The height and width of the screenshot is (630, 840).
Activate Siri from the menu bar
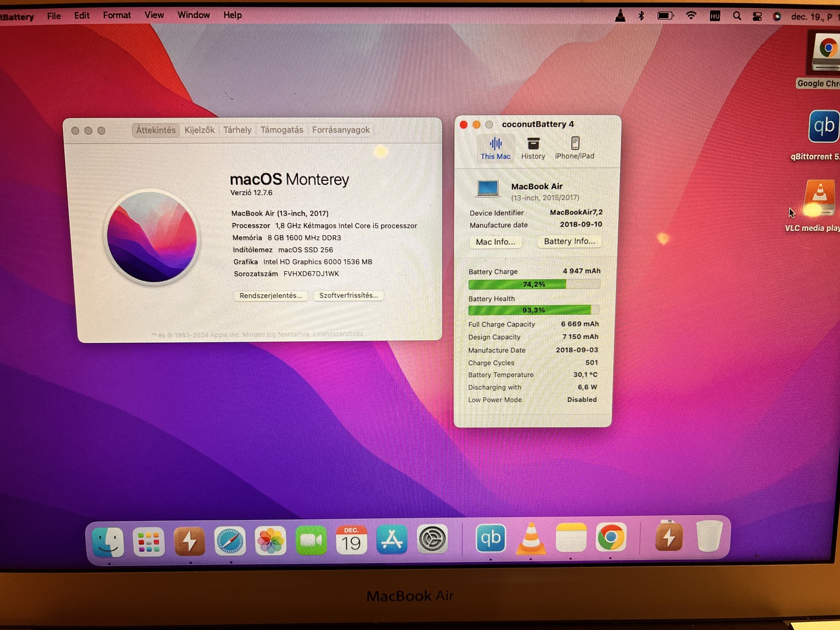click(777, 17)
